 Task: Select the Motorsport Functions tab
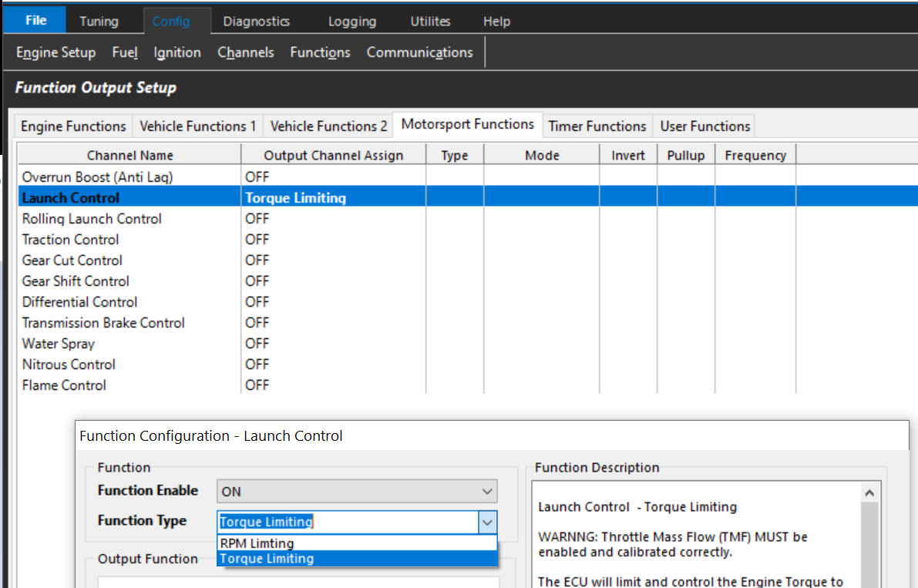click(x=468, y=125)
